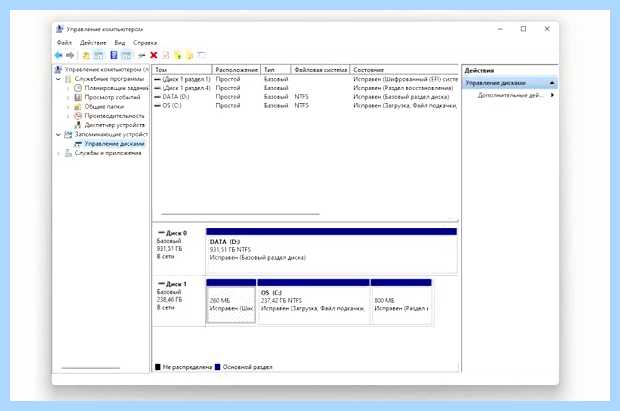
Task: Select the 800 МБ recovery partition block
Action: [x=401, y=301]
